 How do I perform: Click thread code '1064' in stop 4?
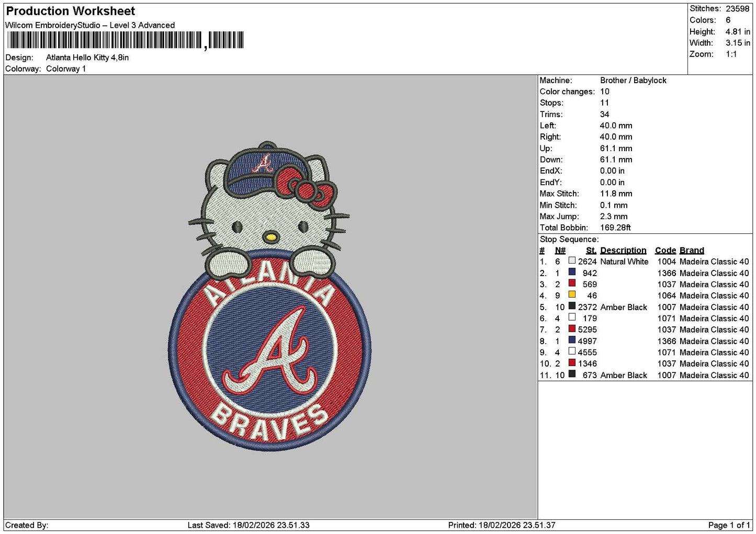[667, 296]
